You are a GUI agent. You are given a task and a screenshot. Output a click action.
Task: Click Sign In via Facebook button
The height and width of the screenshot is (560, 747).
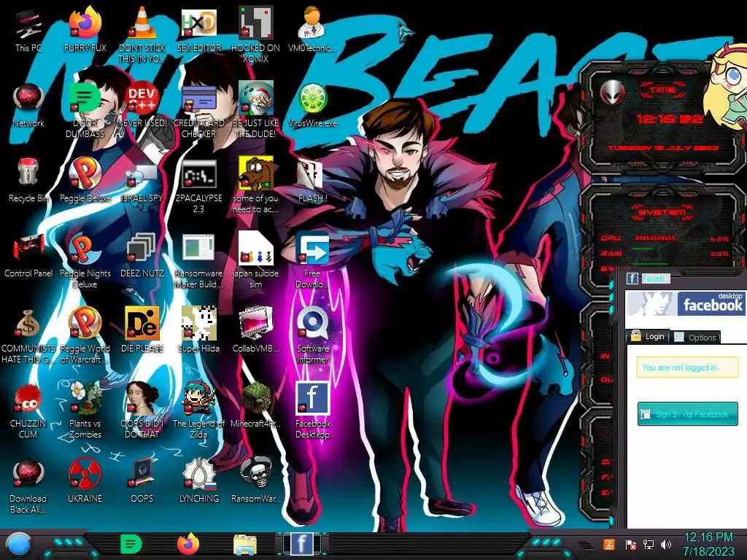click(x=687, y=414)
